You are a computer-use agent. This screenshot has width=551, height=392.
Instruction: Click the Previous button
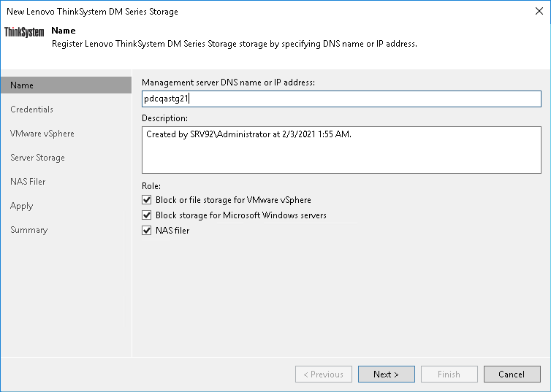pyautogui.click(x=323, y=374)
